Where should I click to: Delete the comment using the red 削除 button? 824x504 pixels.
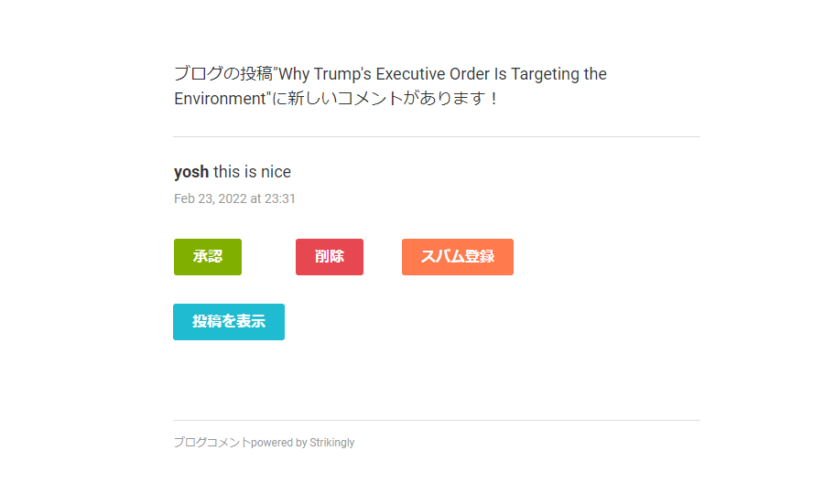330,257
